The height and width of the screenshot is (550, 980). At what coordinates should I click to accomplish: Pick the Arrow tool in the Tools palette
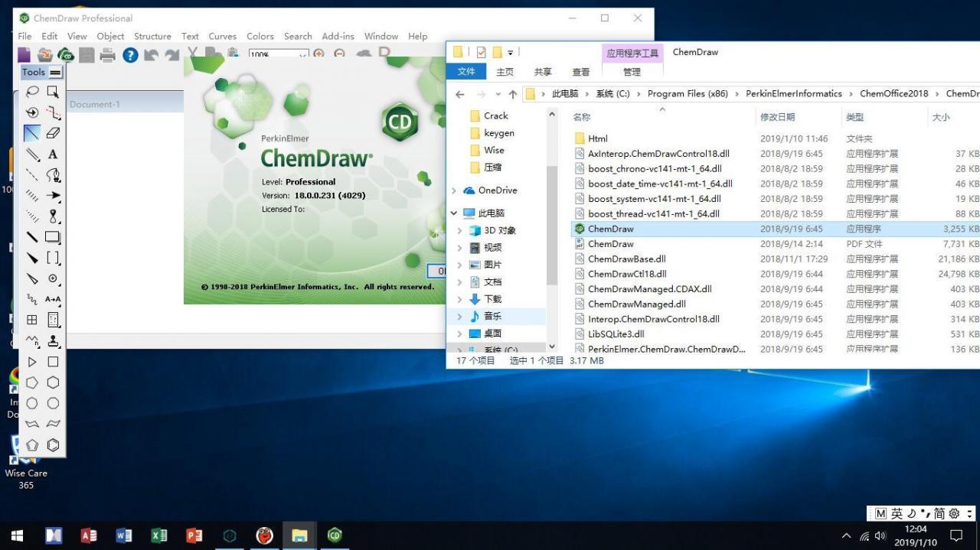tap(53, 196)
